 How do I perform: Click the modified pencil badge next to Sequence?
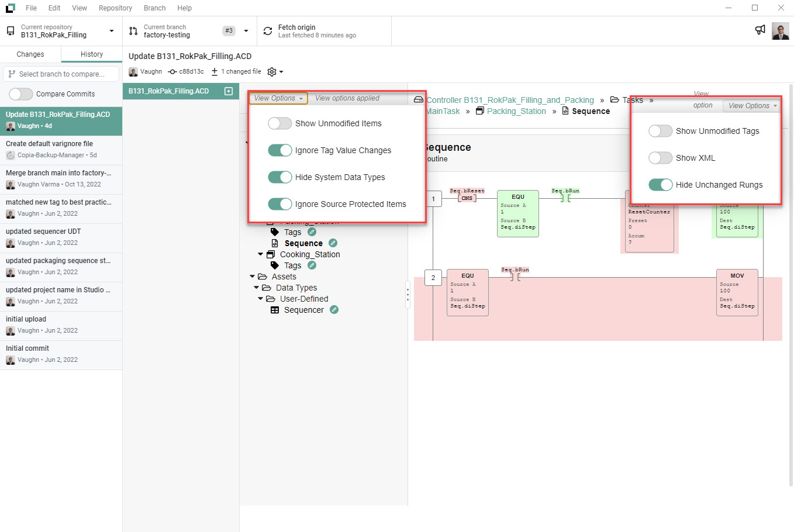pyautogui.click(x=333, y=243)
